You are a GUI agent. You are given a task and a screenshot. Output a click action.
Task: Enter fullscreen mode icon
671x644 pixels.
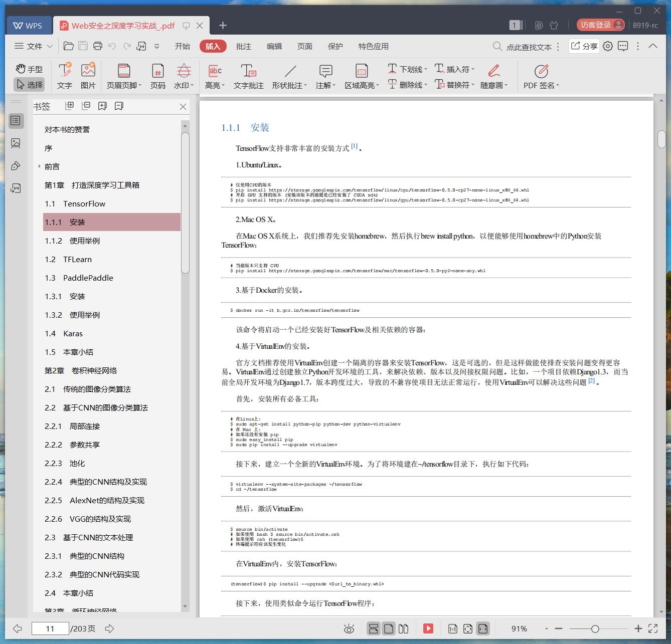coord(653,628)
